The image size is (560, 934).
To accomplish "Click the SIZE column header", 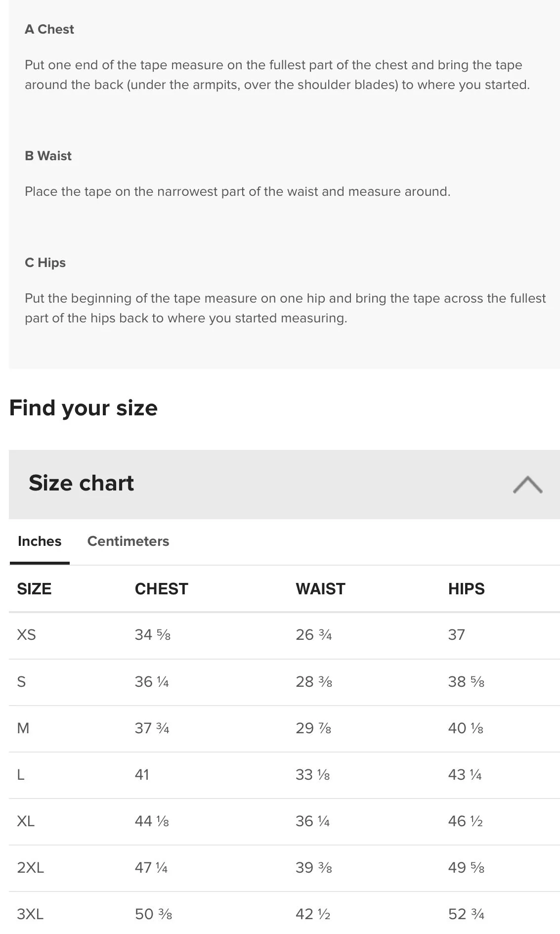I will 34,589.
